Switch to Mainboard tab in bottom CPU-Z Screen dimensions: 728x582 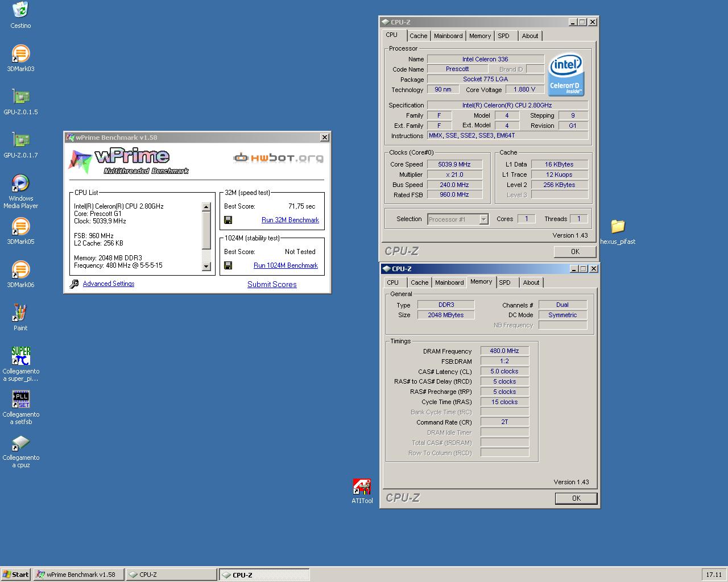pos(449,282)
